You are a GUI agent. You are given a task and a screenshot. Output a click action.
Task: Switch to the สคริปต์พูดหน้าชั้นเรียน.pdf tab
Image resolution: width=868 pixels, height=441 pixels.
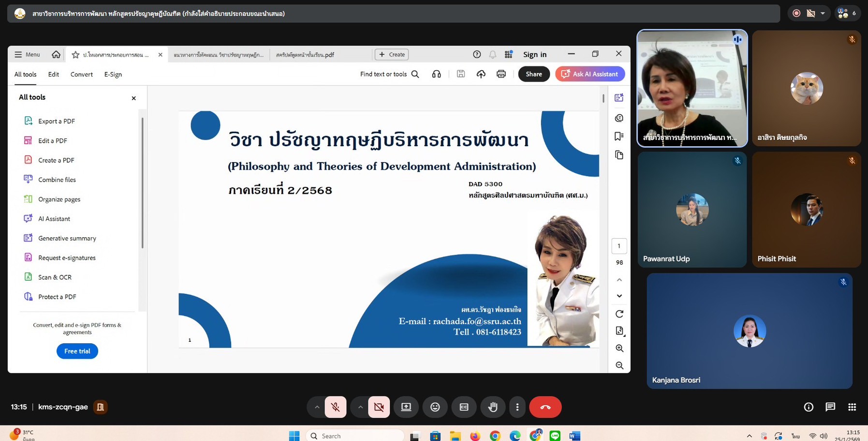305,55
